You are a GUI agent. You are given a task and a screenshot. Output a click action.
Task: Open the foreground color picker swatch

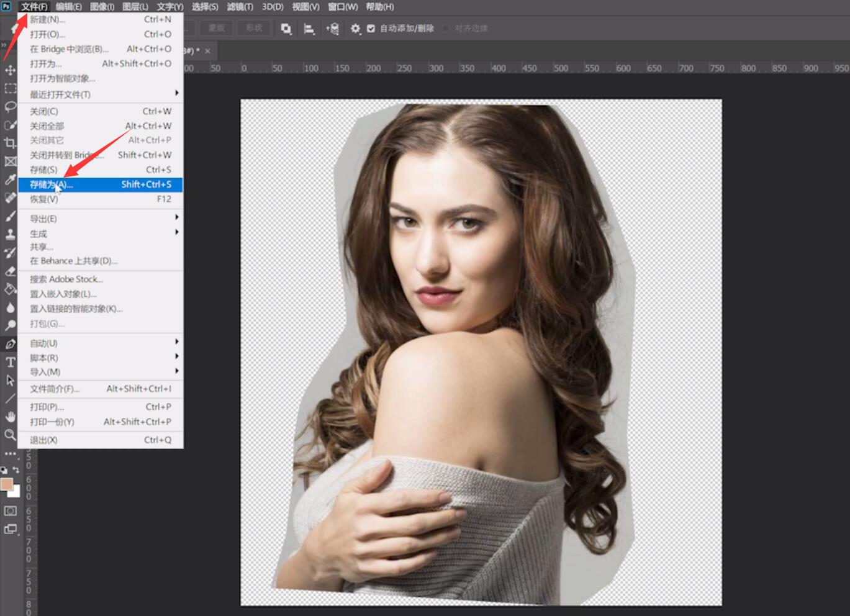coord(7,484)
